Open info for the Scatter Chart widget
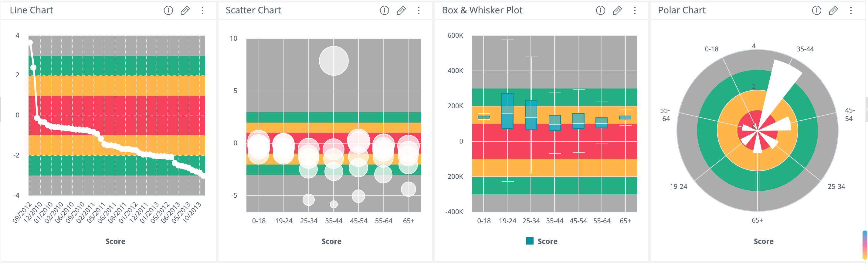The height and width of the screenshot is (264, 868). (384, 10)
